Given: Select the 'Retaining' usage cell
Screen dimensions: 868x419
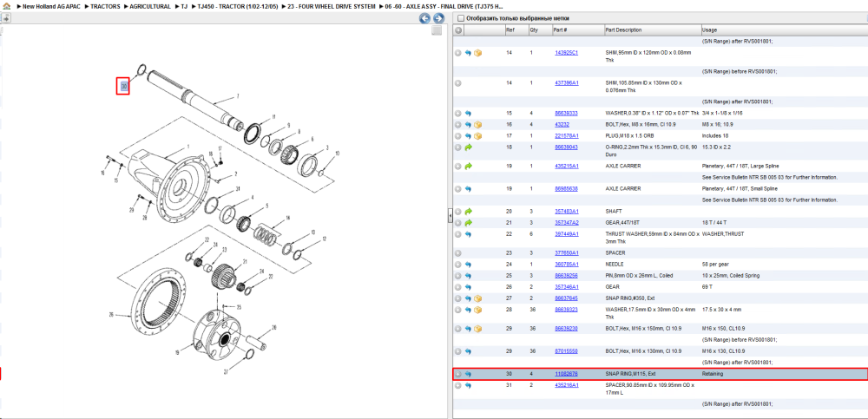Looking at the screenshot, I should 712,374.
